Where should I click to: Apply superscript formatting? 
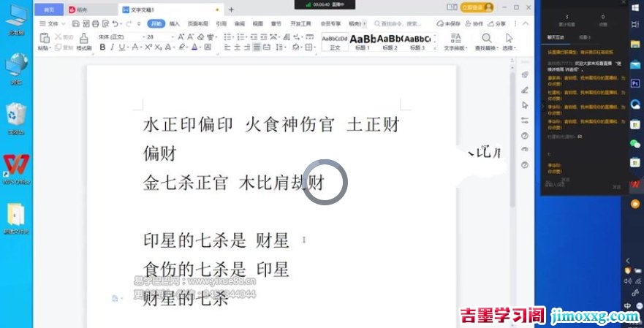pyautogui.click(x=148, y=47)
